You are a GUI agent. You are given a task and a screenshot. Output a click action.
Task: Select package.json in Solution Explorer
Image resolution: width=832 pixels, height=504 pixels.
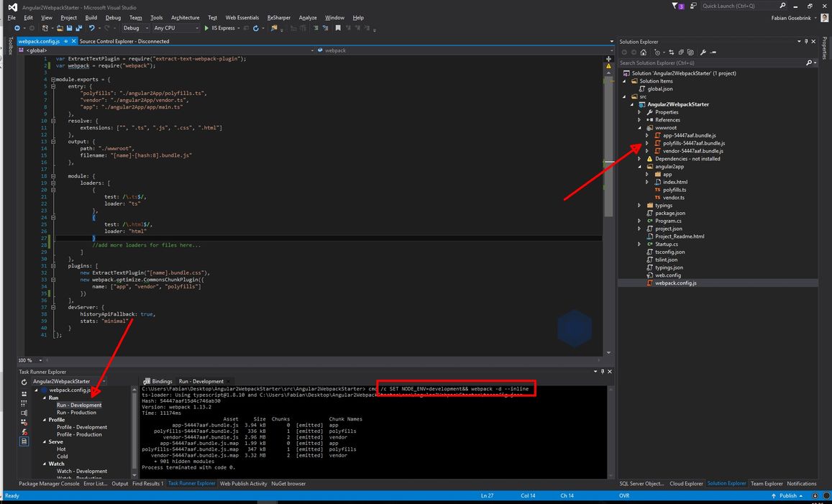[x=669, y=214]
